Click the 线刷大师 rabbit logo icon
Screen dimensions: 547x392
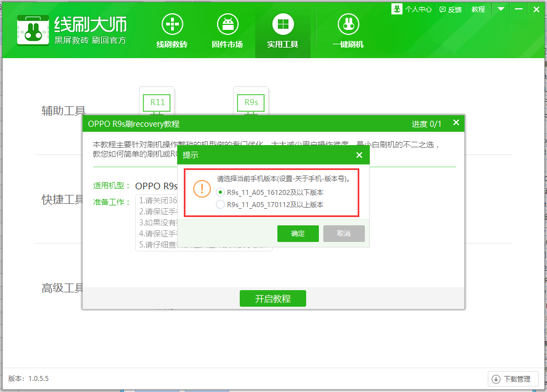point(33,30)
